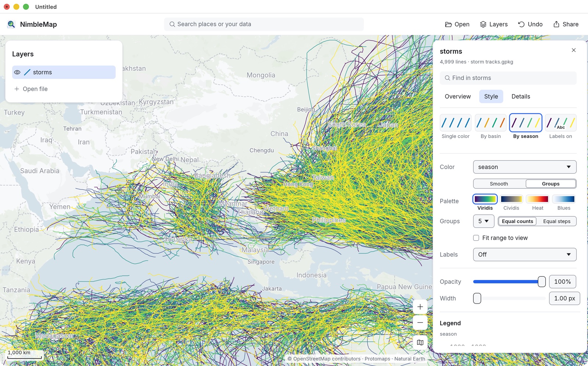This screenshot has height=366, width=588.
Task: Share the map
Action: [x=566, y=24]
